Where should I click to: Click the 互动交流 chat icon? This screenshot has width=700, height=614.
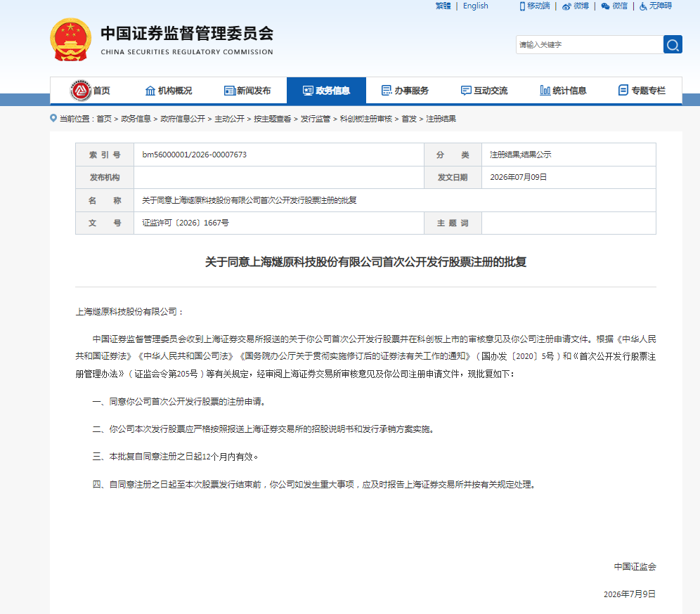coord(466,91)
